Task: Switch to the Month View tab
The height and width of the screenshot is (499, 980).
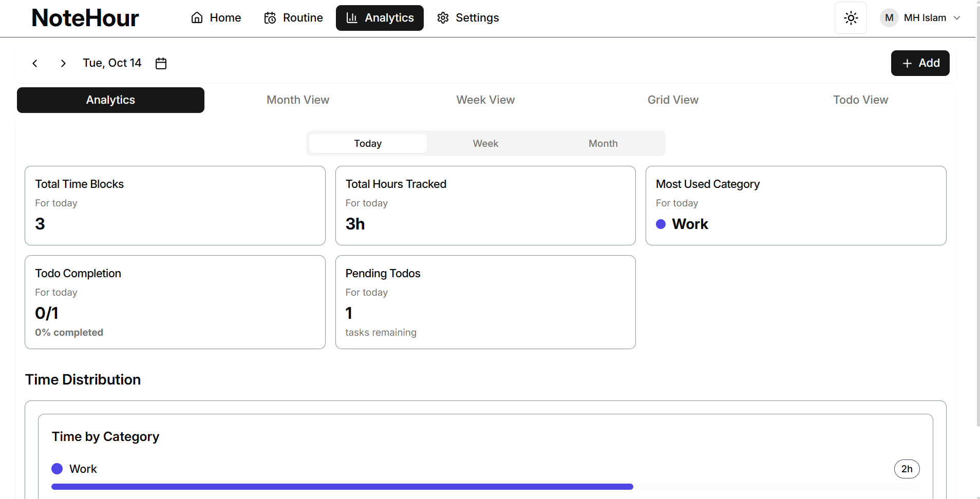Action: [298, 100]
